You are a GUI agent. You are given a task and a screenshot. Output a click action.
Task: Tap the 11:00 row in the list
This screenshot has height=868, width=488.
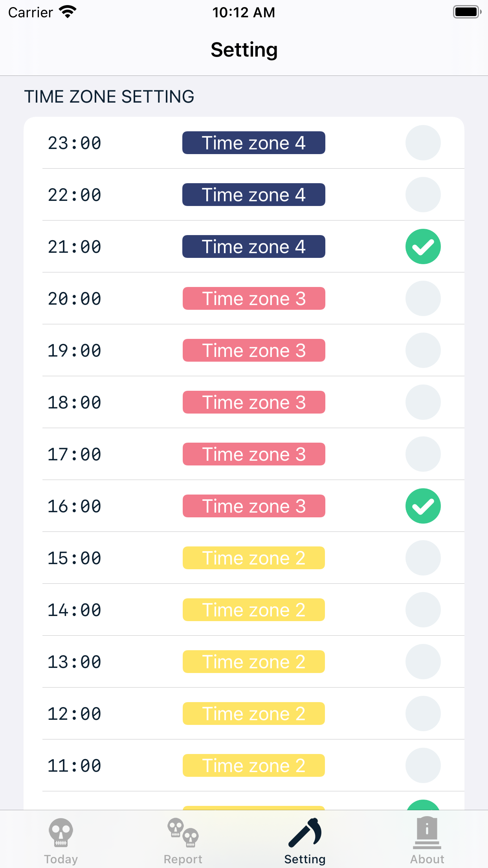click(x=244, y=765)
